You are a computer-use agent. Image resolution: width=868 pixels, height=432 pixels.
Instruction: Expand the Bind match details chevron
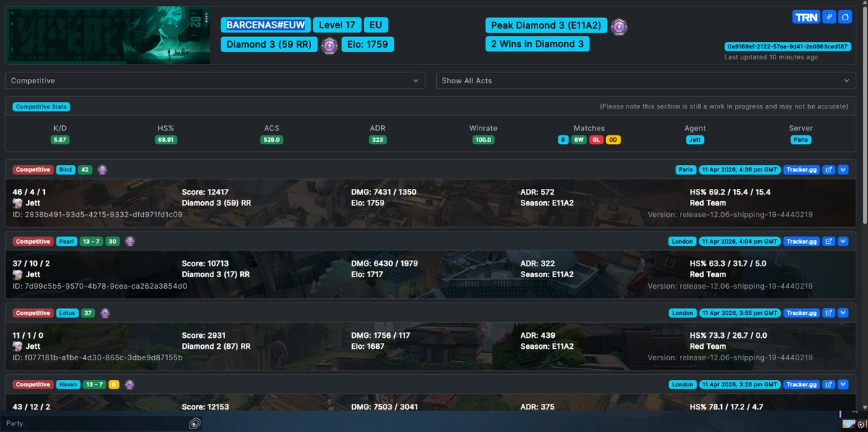pyautogui.click(x=843, y=170)
